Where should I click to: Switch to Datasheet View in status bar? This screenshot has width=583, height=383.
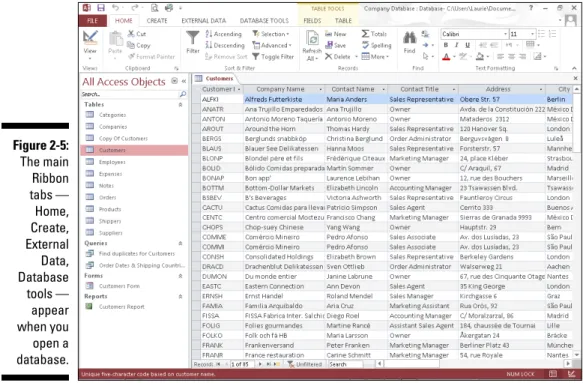553,374
